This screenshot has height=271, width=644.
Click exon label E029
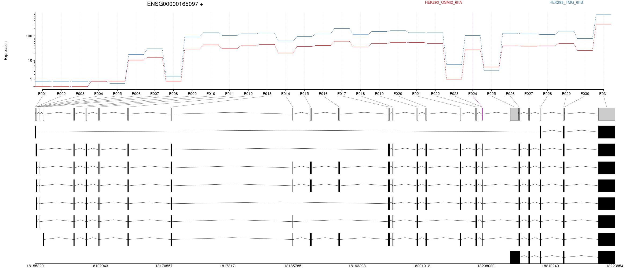point(566,94)
